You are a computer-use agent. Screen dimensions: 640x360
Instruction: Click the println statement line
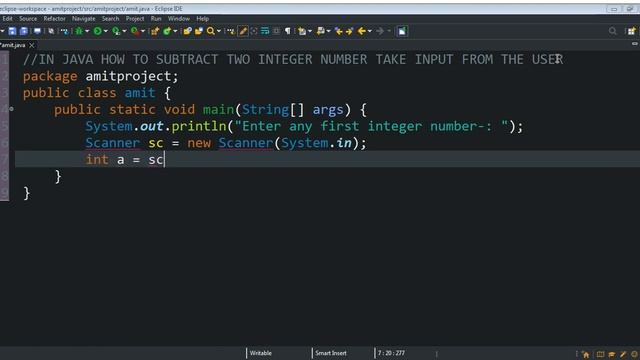[304, 126]
